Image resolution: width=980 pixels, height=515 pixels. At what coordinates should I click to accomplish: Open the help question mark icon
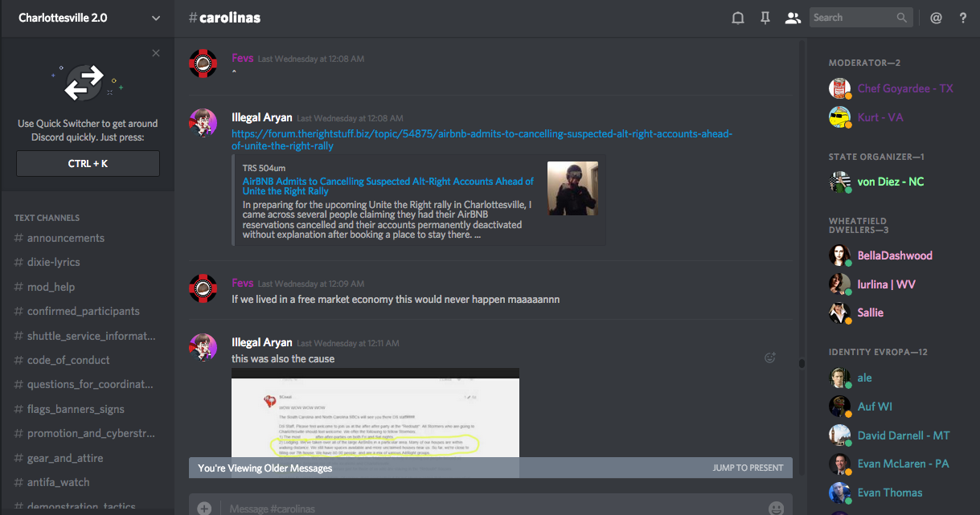pos(963,18)
